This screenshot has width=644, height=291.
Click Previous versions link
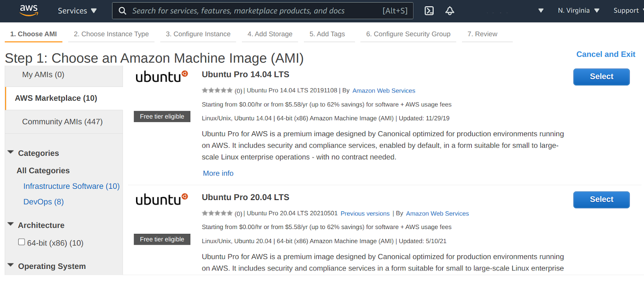click(x=365, y=214)
